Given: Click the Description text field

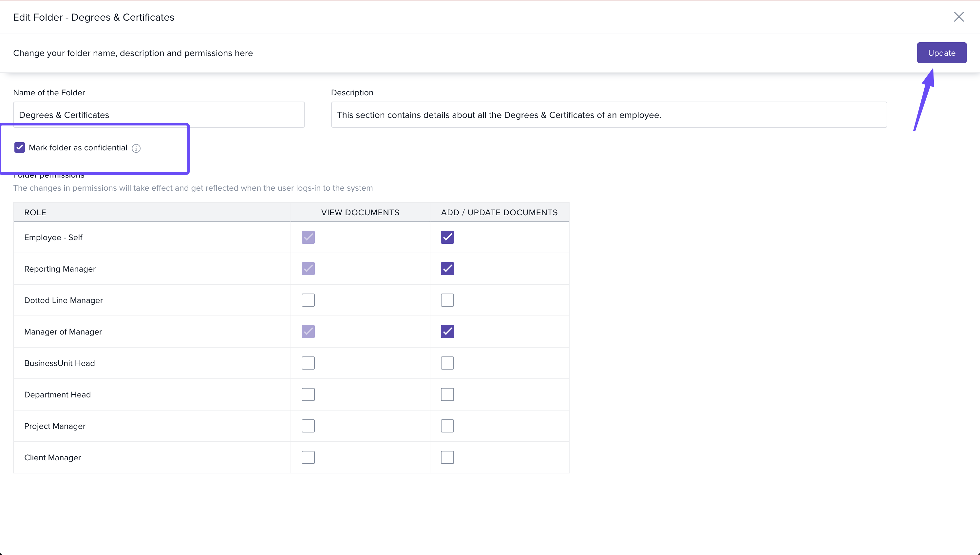Looking at the screenshot, I should point(609,115).
